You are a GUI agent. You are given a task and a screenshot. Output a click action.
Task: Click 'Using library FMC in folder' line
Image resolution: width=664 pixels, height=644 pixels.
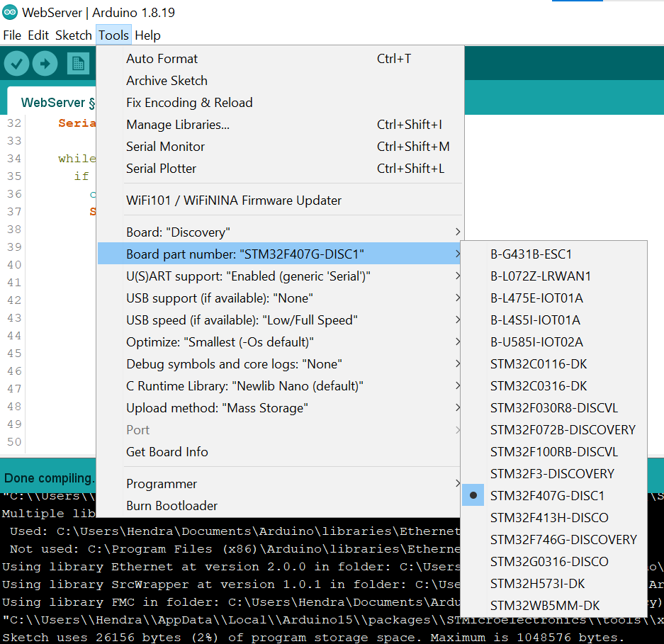pyautogui.click(x=231, y=602)
